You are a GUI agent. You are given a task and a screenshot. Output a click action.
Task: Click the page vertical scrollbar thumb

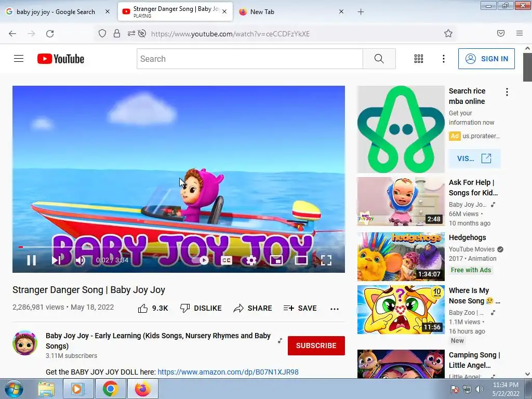point(527,67)
